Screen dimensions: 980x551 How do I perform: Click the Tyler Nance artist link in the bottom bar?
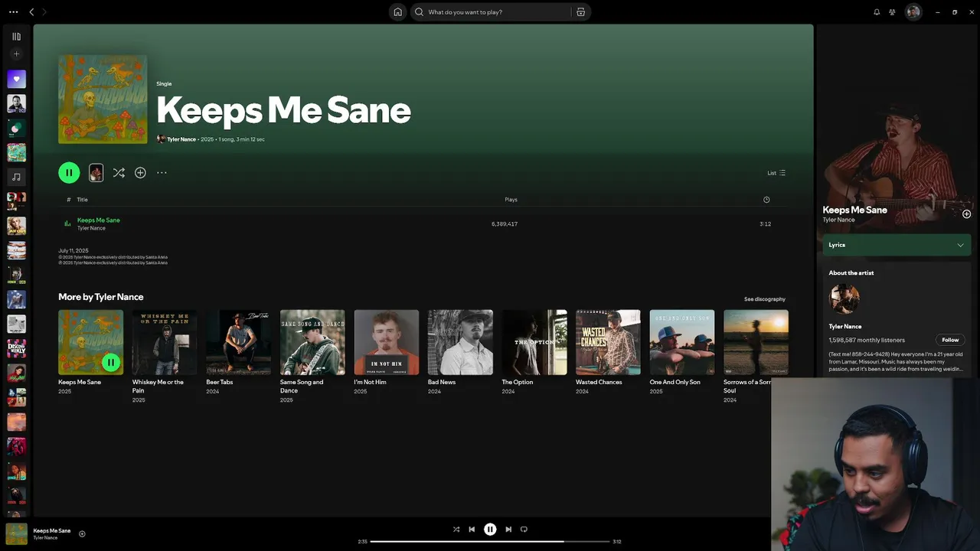click(x=45, y=538)
